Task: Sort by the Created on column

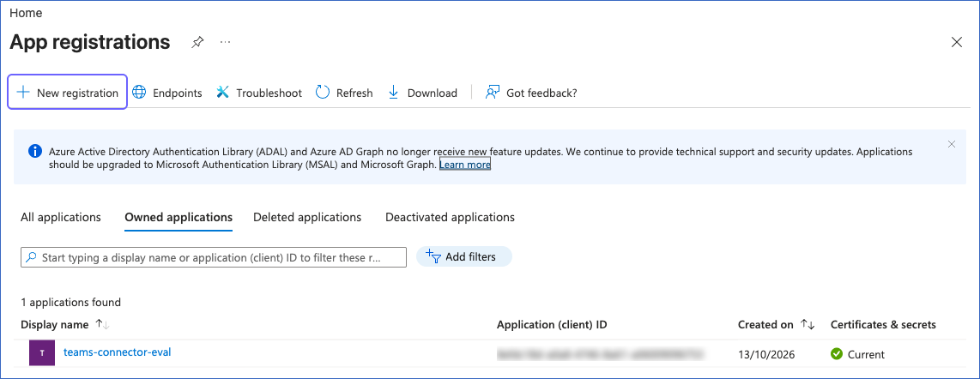Action: pos(777,325)
